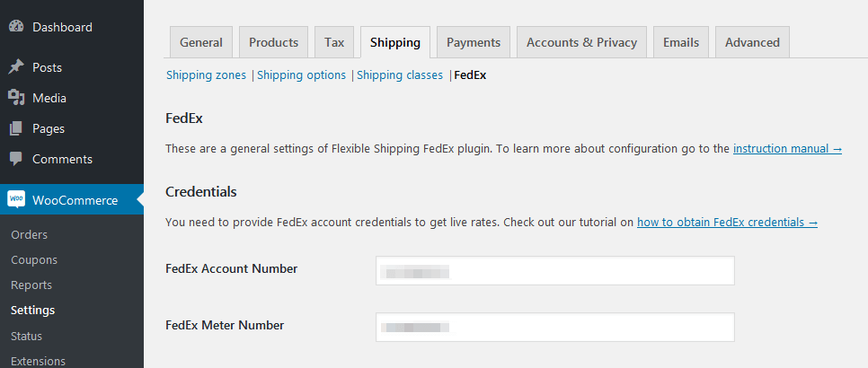Viewport: 868px width, 368px height.
Task: Open the instruction manual link
Action: coord(787,149)
